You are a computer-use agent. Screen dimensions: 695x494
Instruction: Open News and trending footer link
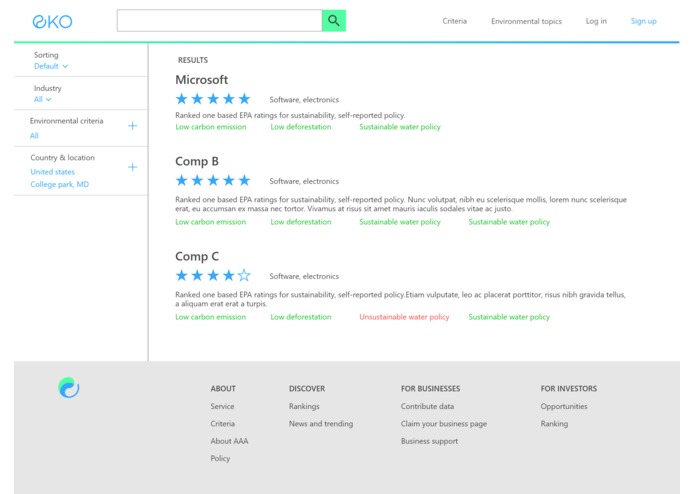[321, 424]
